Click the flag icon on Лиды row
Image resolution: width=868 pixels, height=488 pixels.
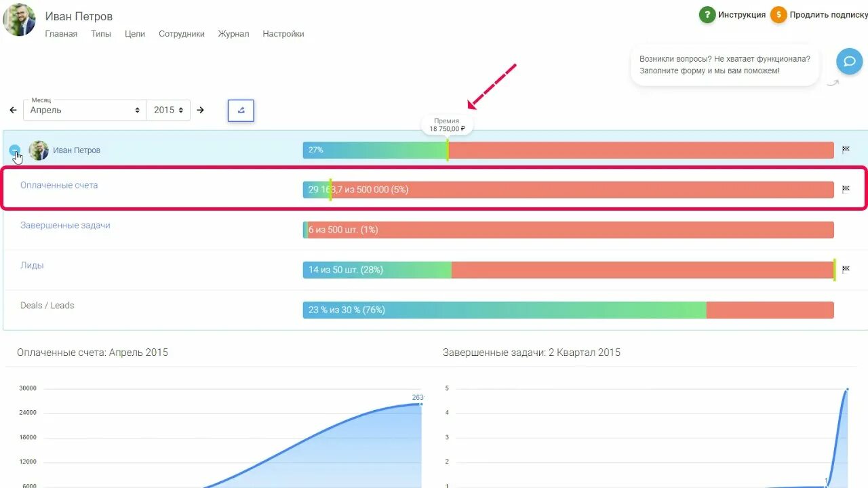(846, 269)
